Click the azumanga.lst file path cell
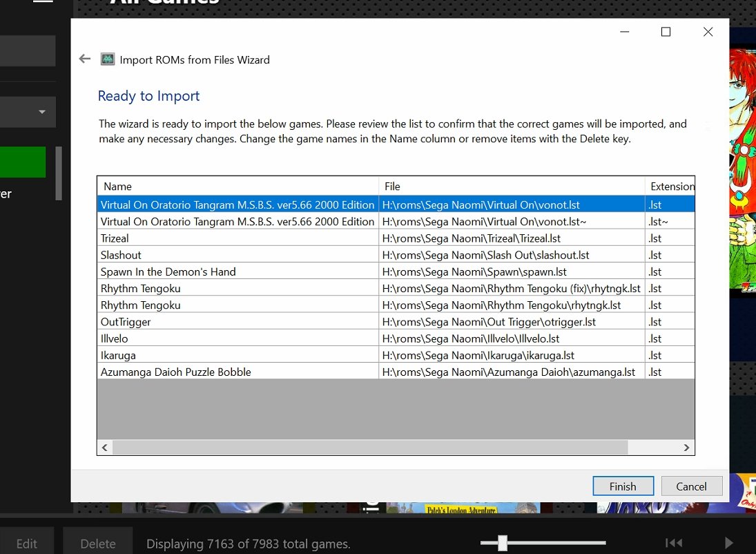756x554 pixels. pyautogui.click(x=512, y=372)
